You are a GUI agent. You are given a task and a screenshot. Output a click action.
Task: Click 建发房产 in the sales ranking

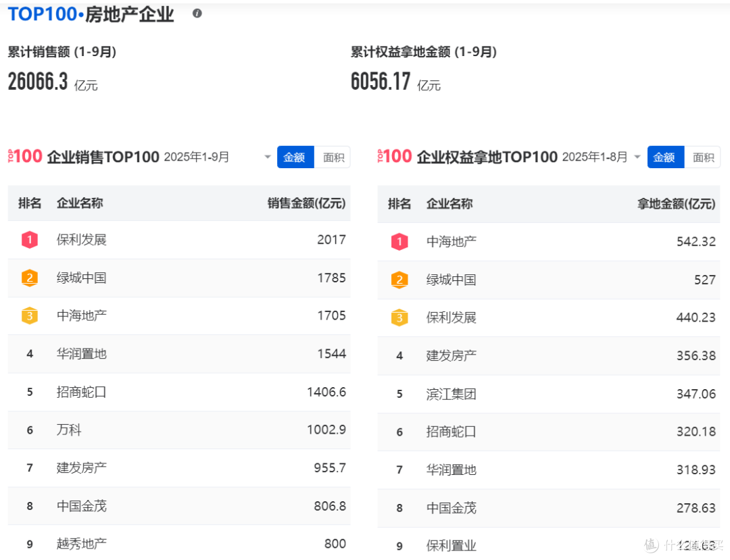(x=82, y=468)
